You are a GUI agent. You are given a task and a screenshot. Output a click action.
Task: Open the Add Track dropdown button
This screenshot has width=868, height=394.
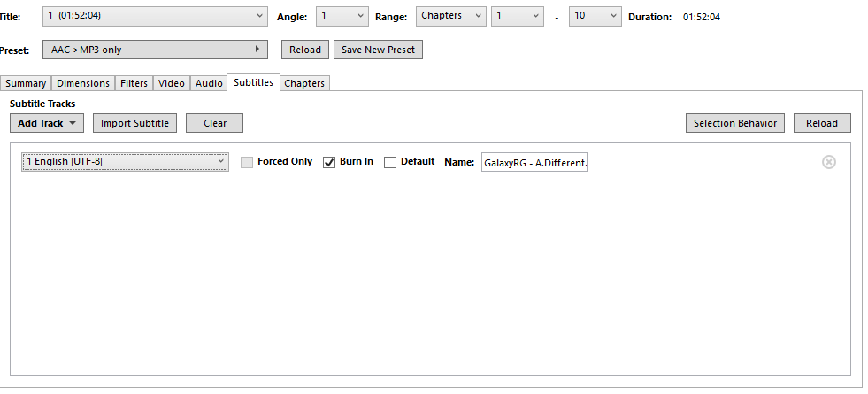pos(47,123)
